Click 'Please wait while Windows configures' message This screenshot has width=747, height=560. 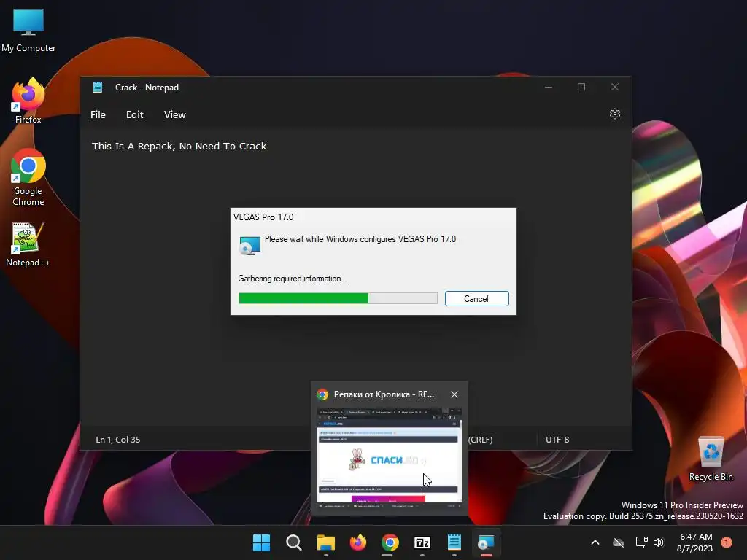click(360, 239)
